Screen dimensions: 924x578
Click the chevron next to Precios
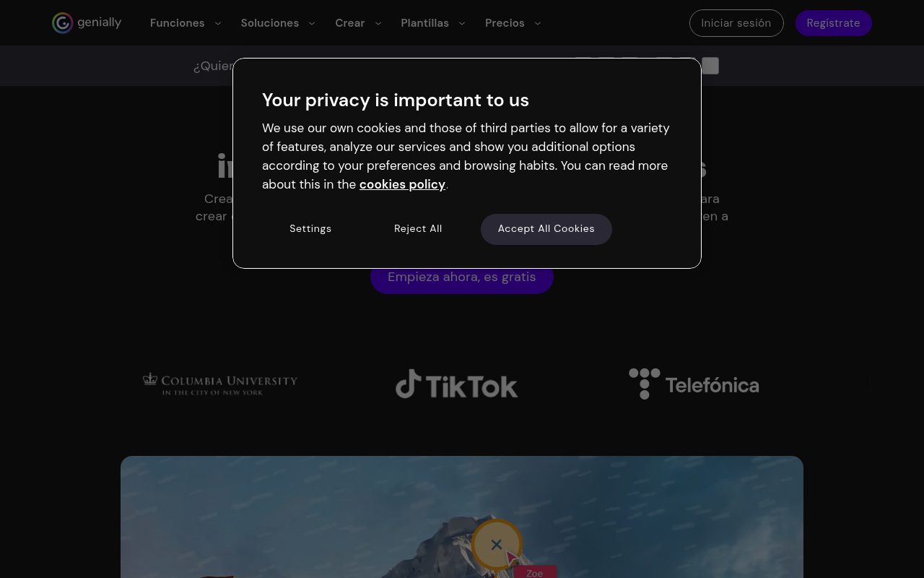[538, 23]
